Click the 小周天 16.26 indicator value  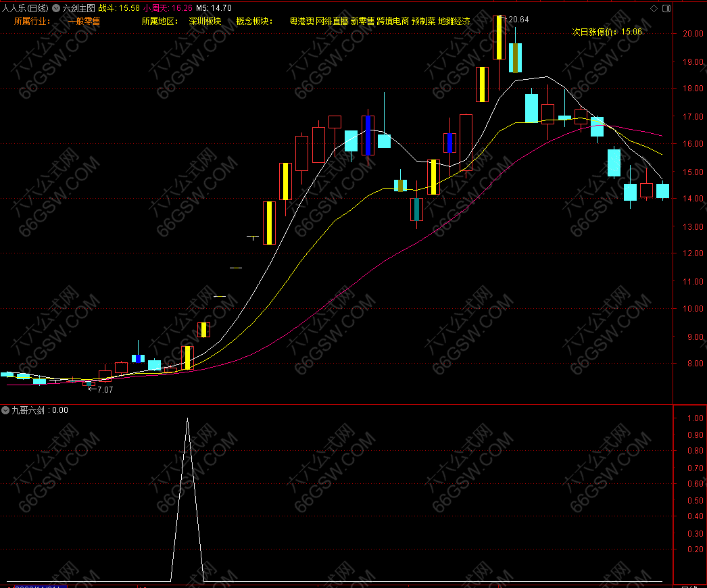[x=168, y=8]
